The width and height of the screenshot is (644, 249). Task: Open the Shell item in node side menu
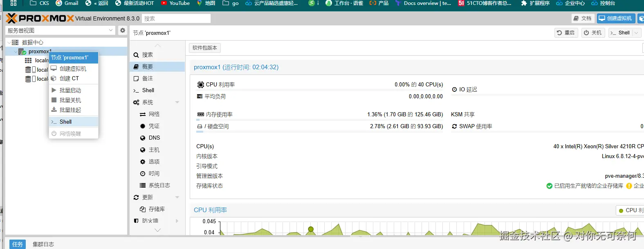157,91
